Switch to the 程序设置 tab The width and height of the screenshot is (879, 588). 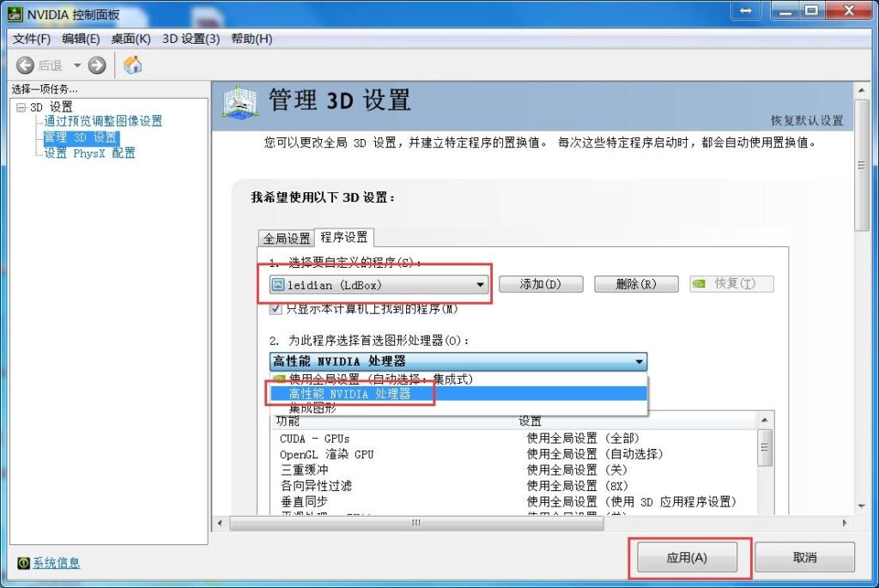click(x=343, y=237)
